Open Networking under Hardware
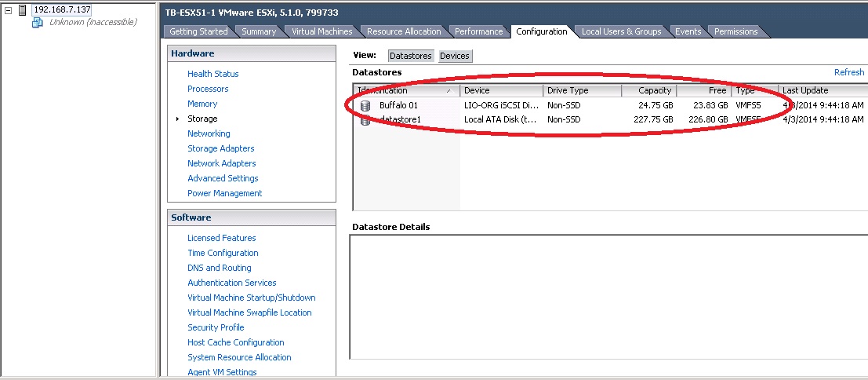The width and height of the screenshot is (868, 380). click(209, 133)
